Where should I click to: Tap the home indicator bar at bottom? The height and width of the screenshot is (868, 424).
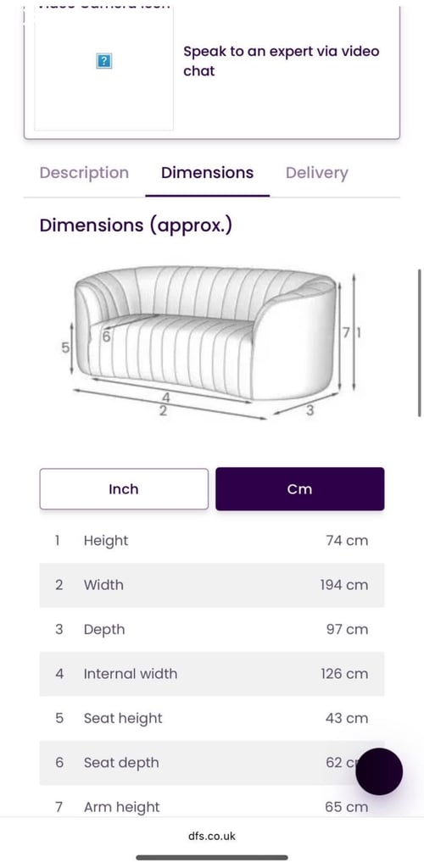tap(212, 858)
